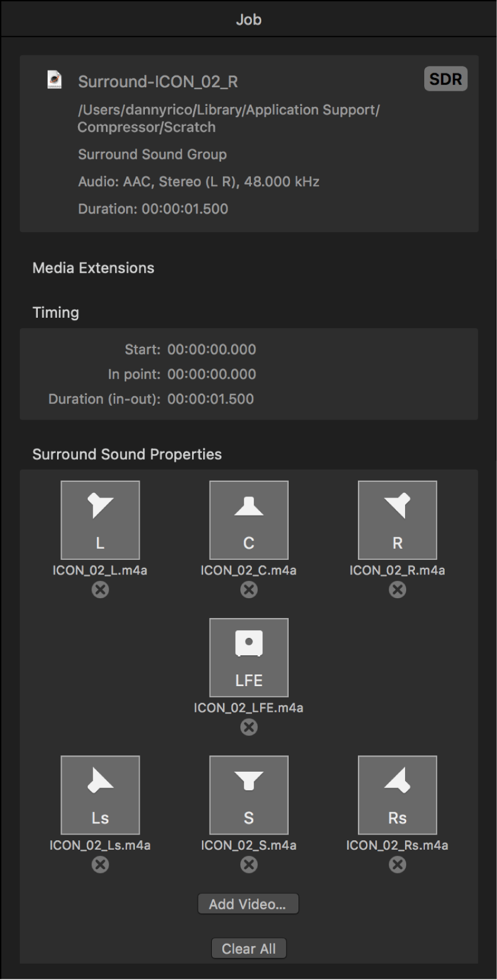The width and height of the screenshot is (497, 980).
Task: Click the Clear All button
Action: click(248, 948)
